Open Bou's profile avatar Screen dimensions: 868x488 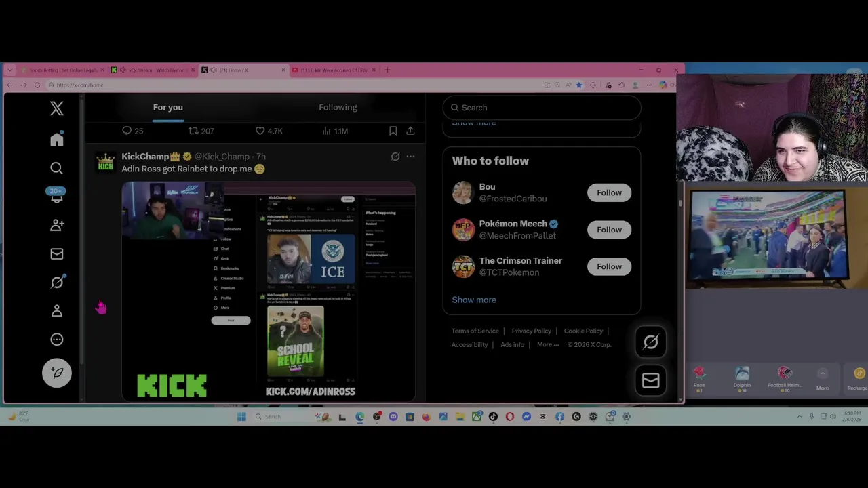click(x=463, y=192)
